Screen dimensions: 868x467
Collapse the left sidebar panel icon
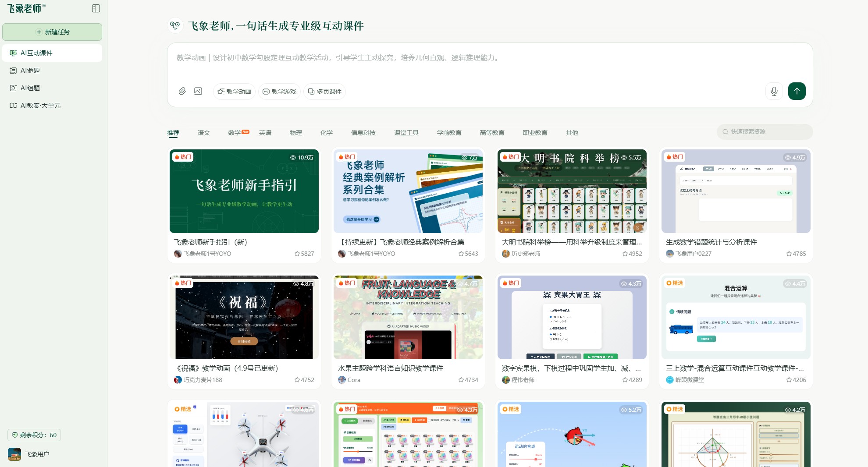96,8
